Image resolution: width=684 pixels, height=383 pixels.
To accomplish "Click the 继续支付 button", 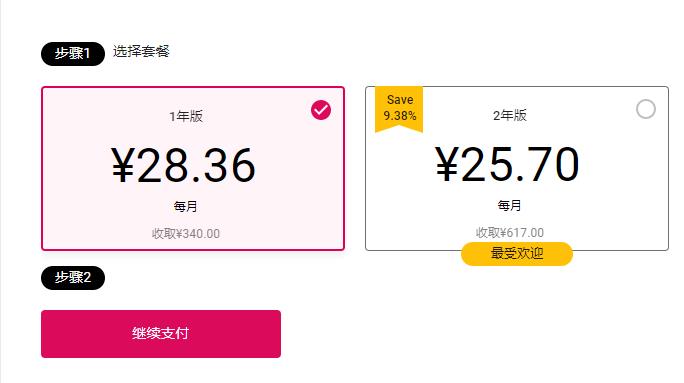I will [x=161, y=334].
